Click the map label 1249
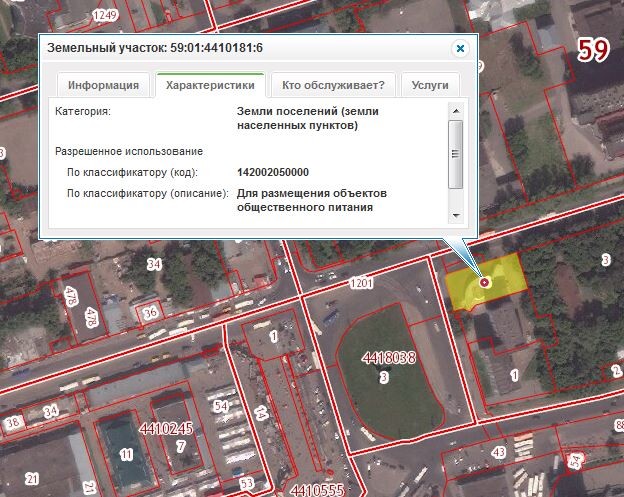624x497 pixels. pos(105,16)
